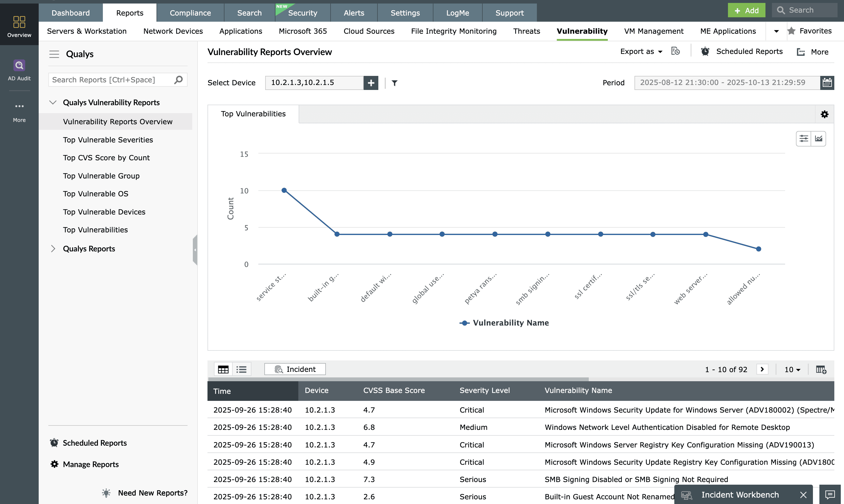This screenshot has height=504, width=844.
Task: Open Top Vulnerabilities widget gear settings
Action: (824, 114)
